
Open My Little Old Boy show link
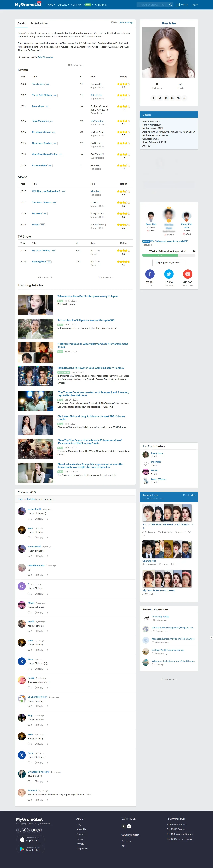tap(41, 250)
